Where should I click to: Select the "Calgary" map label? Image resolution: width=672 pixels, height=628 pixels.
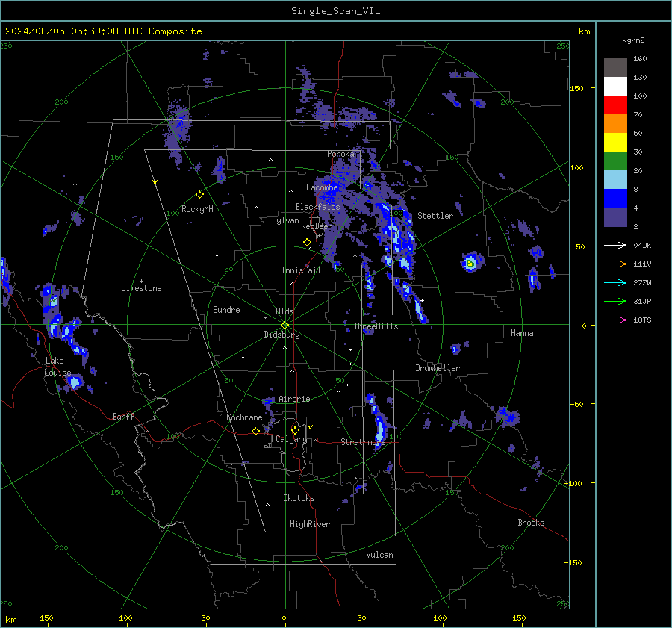291,439
